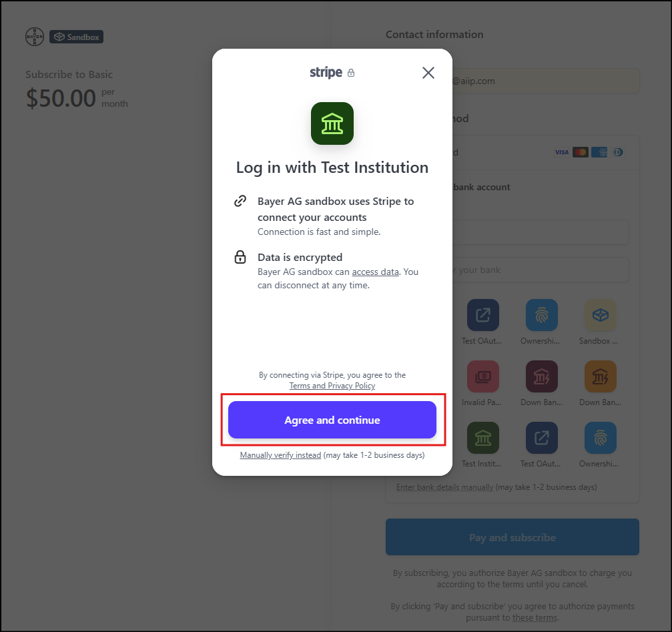Click the Pay and subscribe button
This screenshot has height=632, width=672.
[512, 537]
